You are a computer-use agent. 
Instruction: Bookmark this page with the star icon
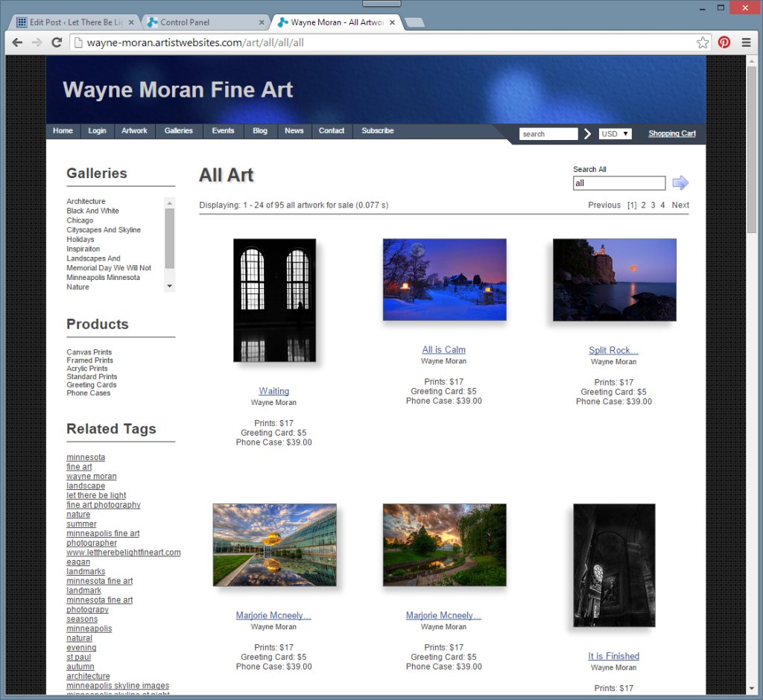coord(703,42)
